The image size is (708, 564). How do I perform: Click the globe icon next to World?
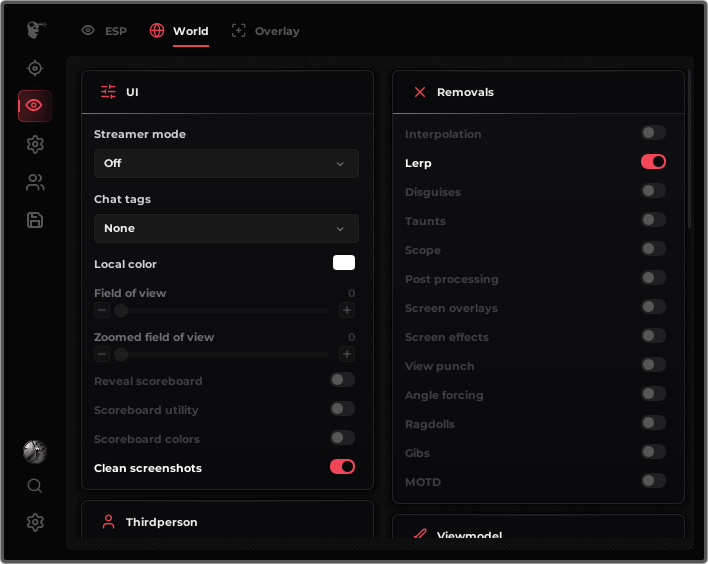[x=157, y=31]
